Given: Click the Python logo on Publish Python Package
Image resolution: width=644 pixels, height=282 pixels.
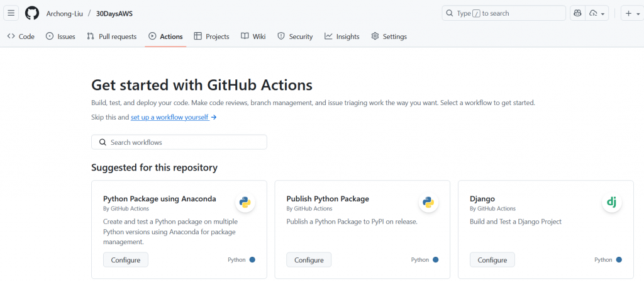Looking at the screenshot, I should (428, 202).
